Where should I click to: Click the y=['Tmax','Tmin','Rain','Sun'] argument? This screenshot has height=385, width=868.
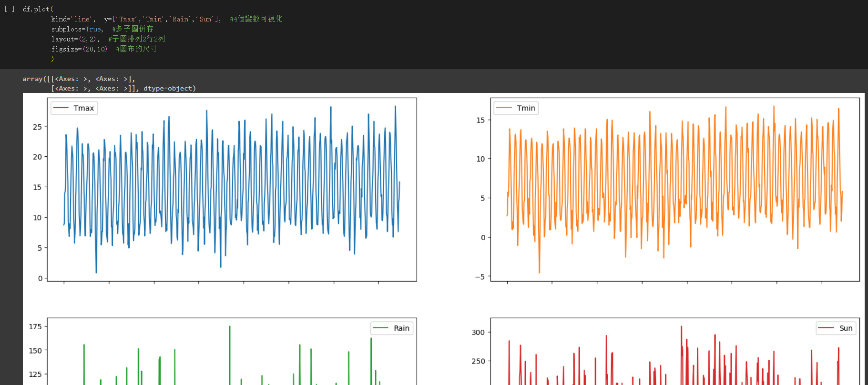tap(163, 19)
